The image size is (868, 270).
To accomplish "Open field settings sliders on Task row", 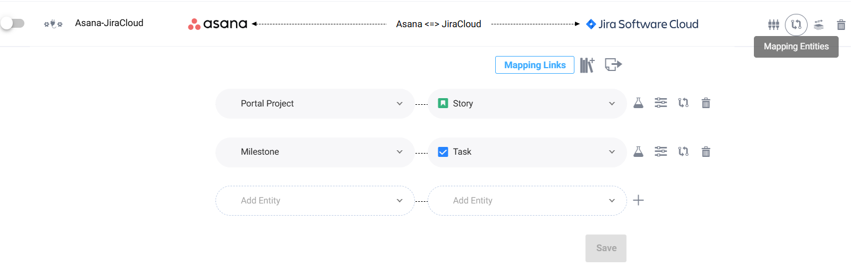I will 661,151.
